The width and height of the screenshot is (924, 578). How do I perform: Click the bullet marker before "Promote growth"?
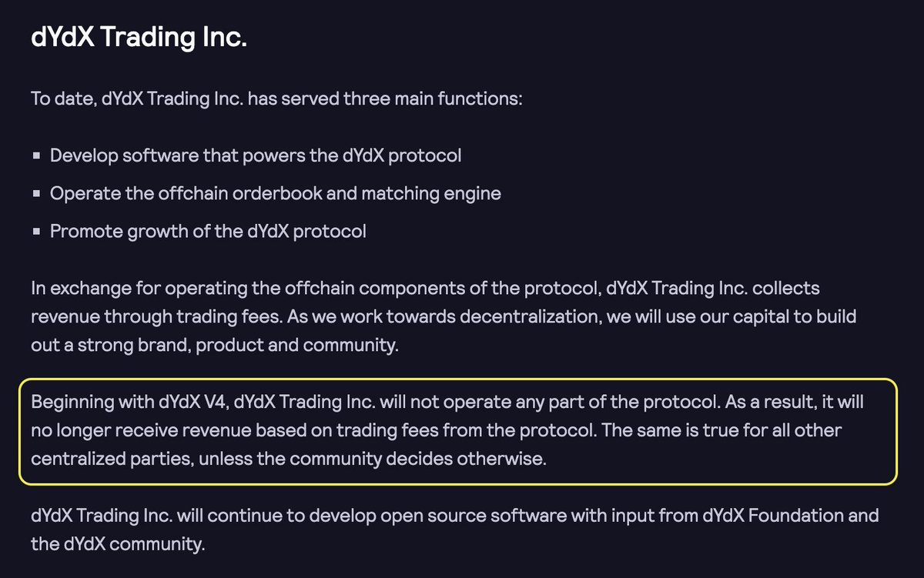(36, 232)
